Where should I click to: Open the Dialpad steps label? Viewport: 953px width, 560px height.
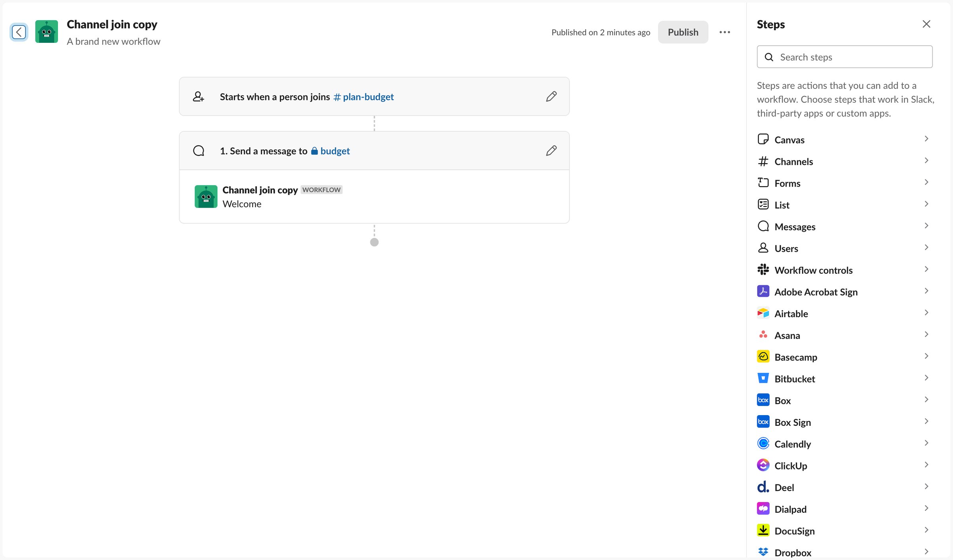(791, 509)
